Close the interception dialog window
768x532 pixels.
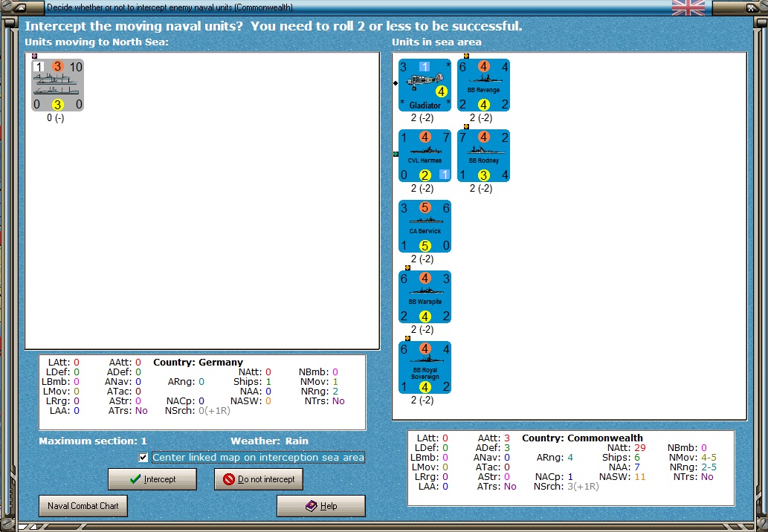pos(751,8)
